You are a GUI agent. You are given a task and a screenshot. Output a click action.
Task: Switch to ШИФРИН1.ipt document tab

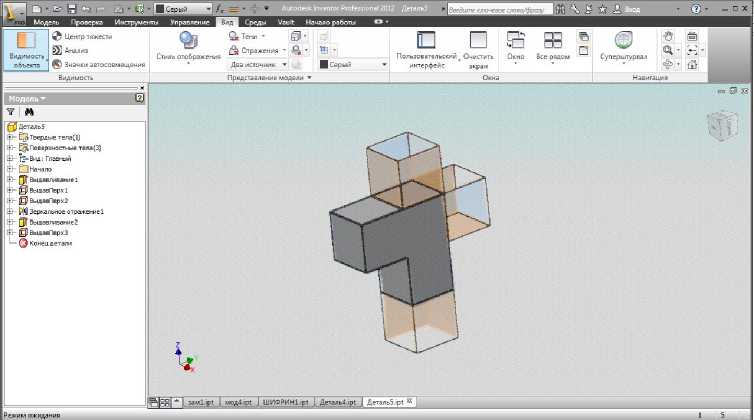(x=286, y=402)
